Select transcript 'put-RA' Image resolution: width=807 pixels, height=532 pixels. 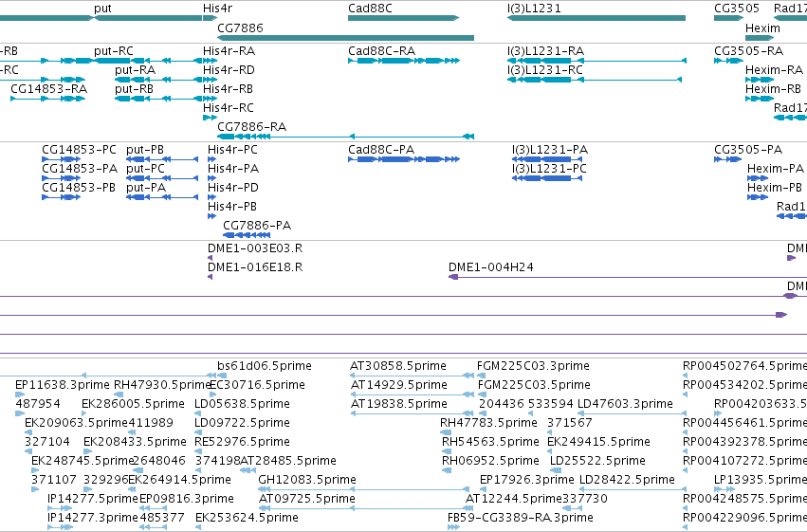click(135, 70)
